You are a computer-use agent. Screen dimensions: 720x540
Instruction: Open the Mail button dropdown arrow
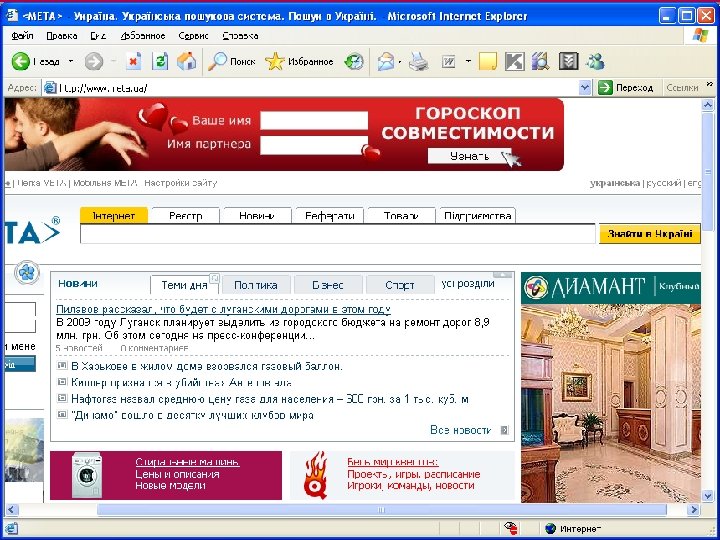pyautogui.click(x=400, y=62)
